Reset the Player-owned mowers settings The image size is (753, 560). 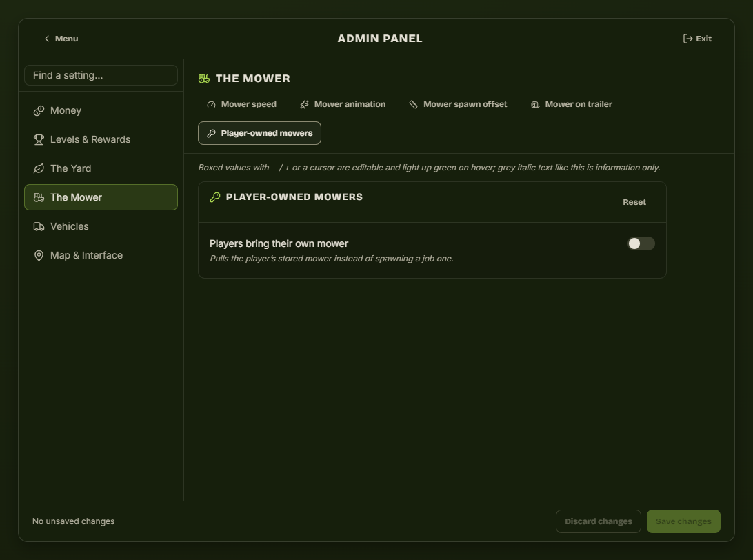click(634, 202)
